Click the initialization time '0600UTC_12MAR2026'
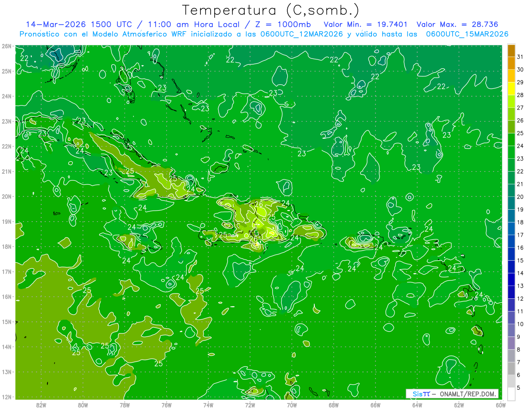The width and height of the screenshot is (532, 411). (301, 34)
